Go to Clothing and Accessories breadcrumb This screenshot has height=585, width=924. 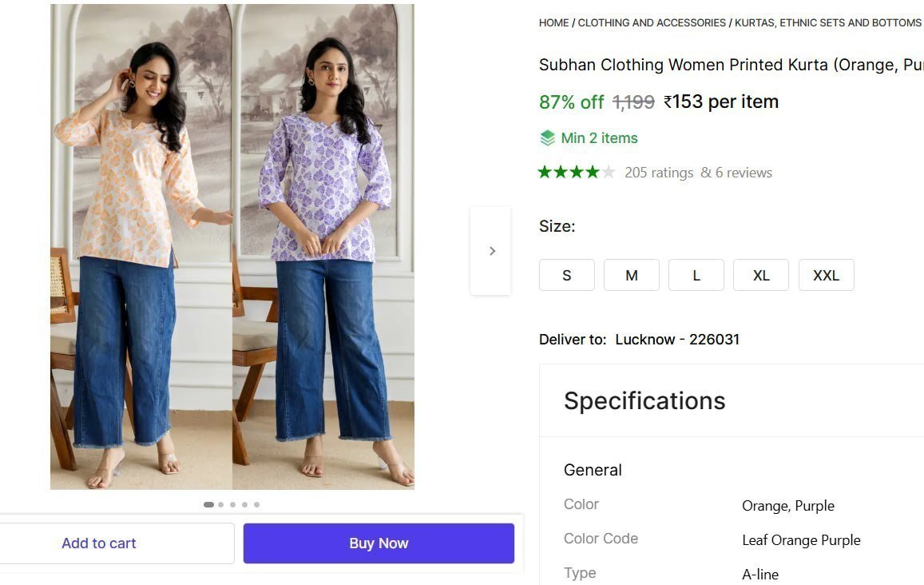pyautogui.click(x=652, y=23)
